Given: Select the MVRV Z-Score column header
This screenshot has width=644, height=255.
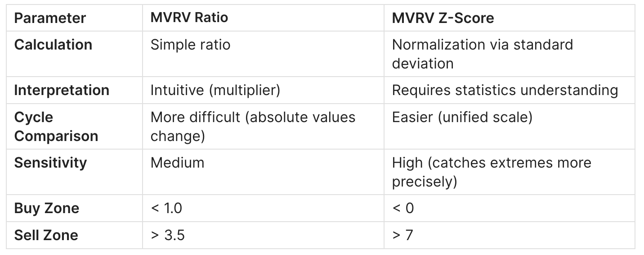Looking at the screenshot, I should pos(443,18).
